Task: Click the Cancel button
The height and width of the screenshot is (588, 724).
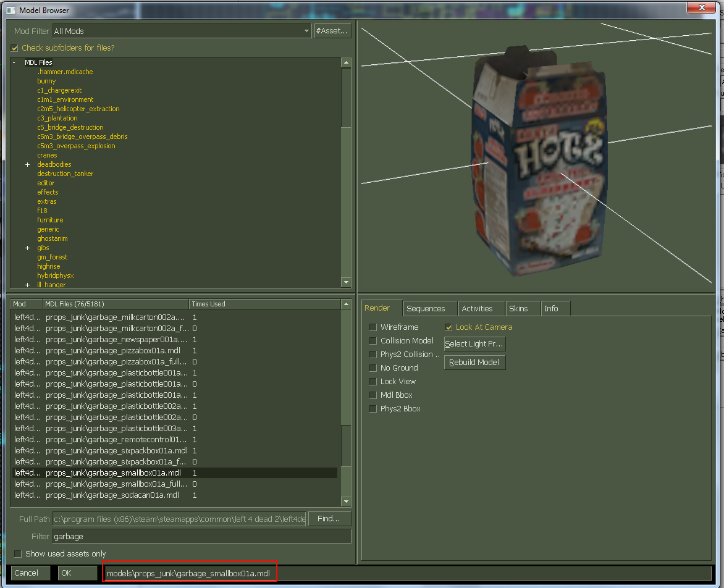Action: 30,573
